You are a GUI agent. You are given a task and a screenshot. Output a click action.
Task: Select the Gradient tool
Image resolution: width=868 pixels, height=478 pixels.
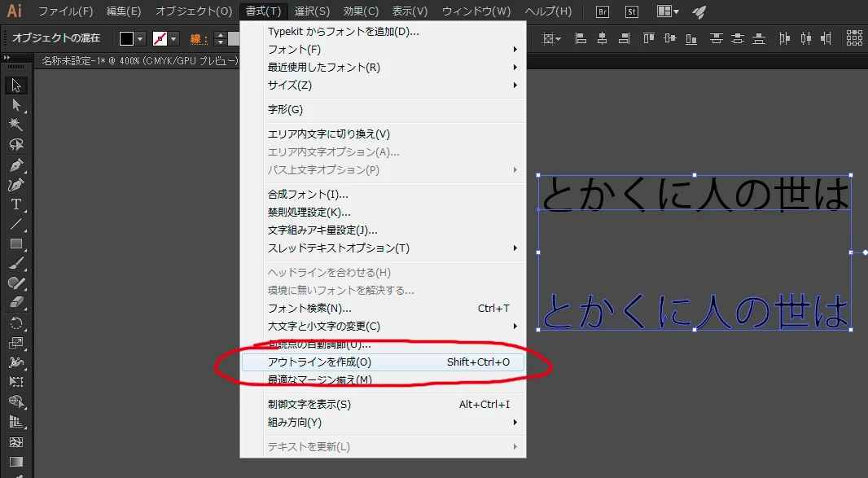[x=16, y=462]
